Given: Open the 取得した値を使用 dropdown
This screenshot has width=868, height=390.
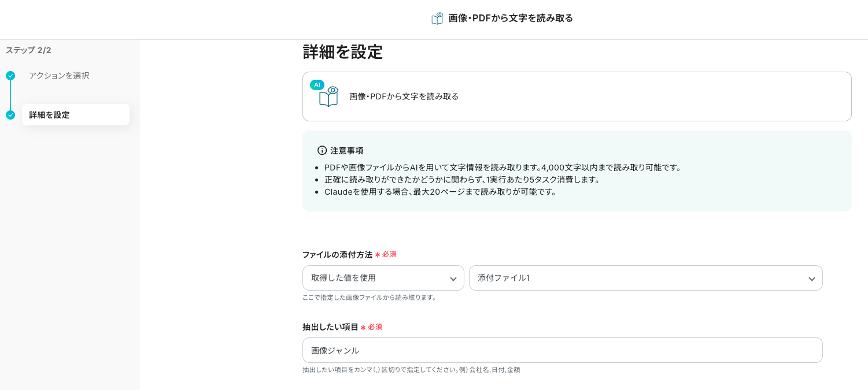Looking at the screenshot, I should tap(383, 278).
